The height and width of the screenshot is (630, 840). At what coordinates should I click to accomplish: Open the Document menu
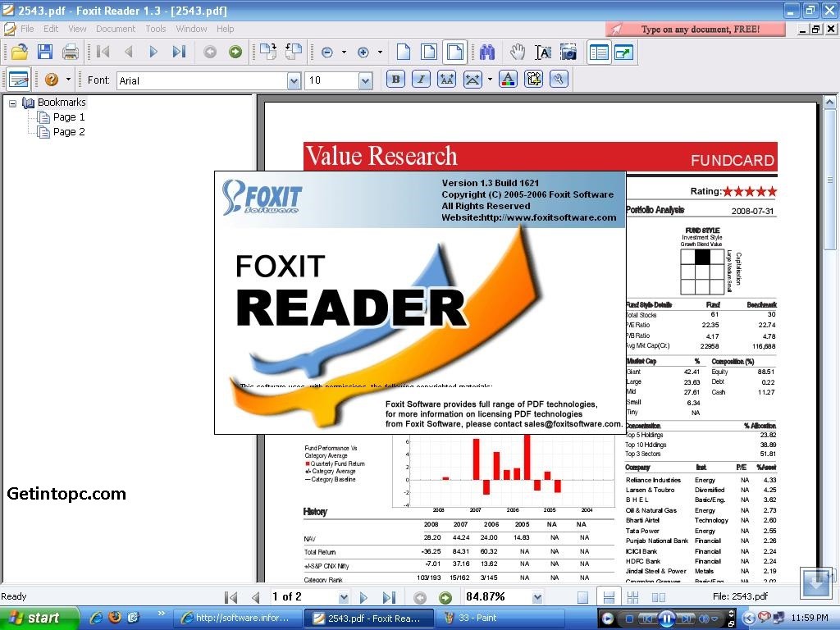[x=116, y=29]
